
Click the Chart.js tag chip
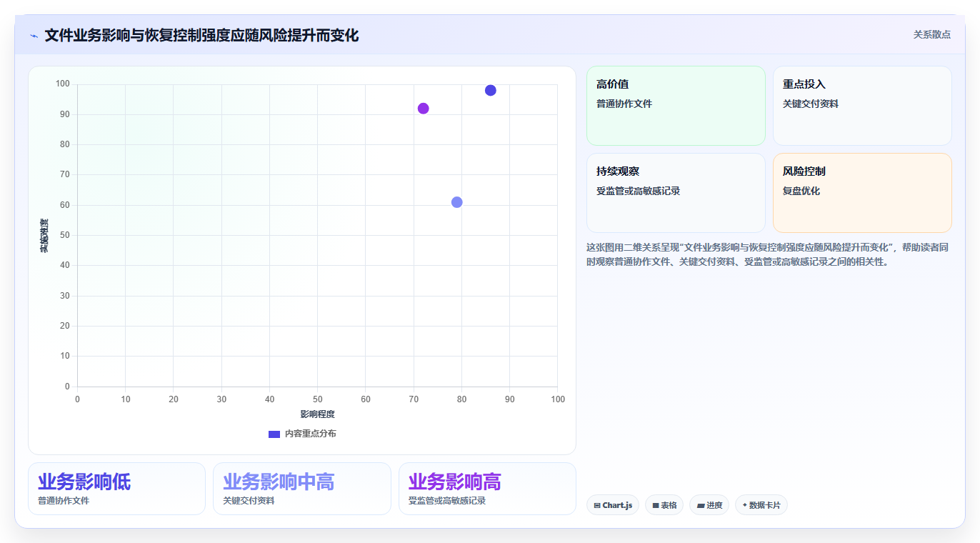pyautogui.click(x=613, y=505)
